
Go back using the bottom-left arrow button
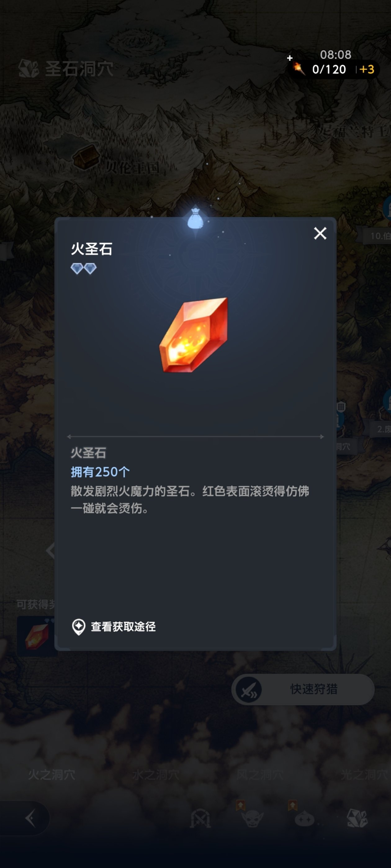[30, 818]
